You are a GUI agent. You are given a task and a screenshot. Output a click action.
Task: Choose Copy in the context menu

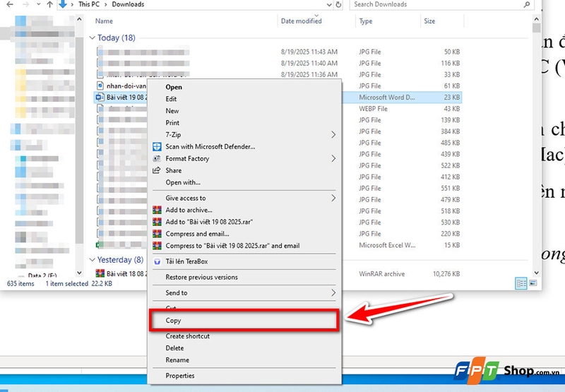coord(244,320)
